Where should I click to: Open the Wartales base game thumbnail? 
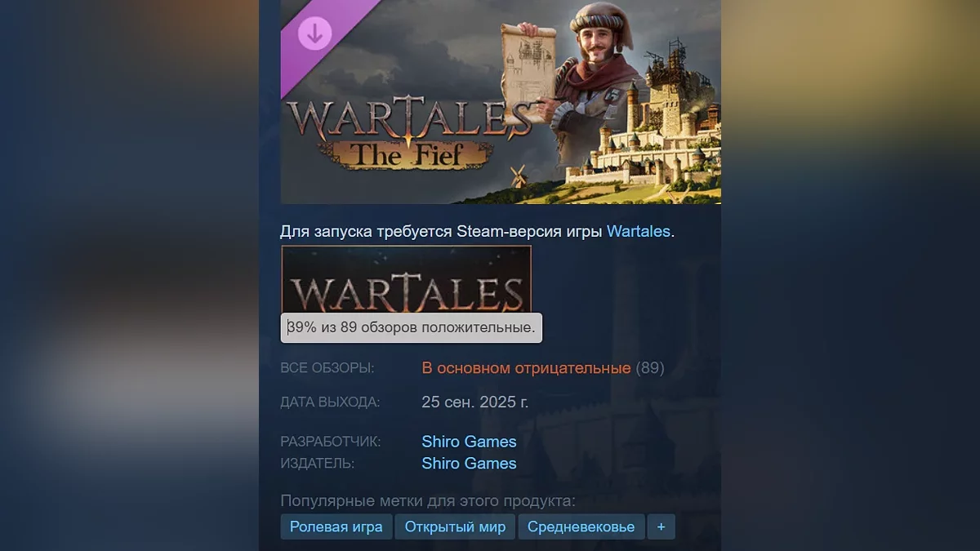coord(406,280)
